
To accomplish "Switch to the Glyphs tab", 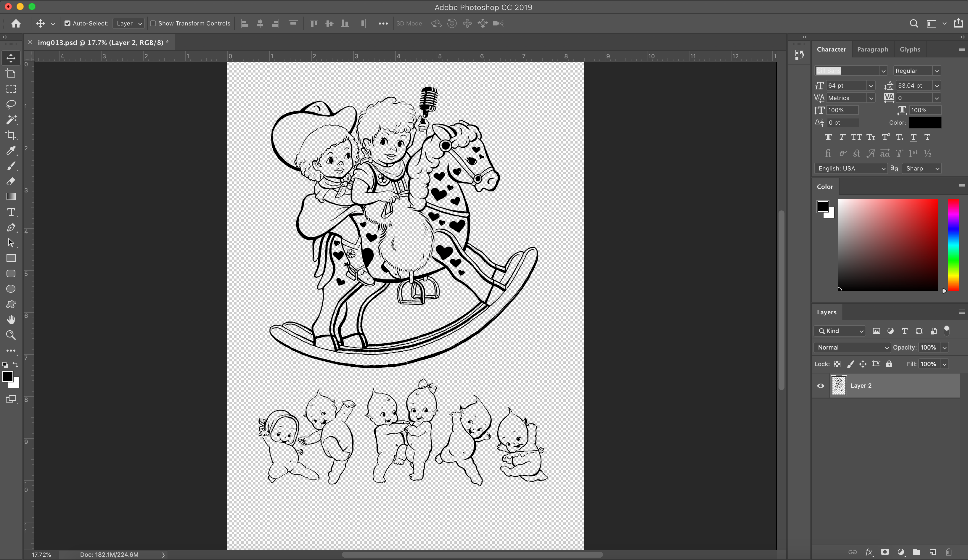I will (910, 49).
